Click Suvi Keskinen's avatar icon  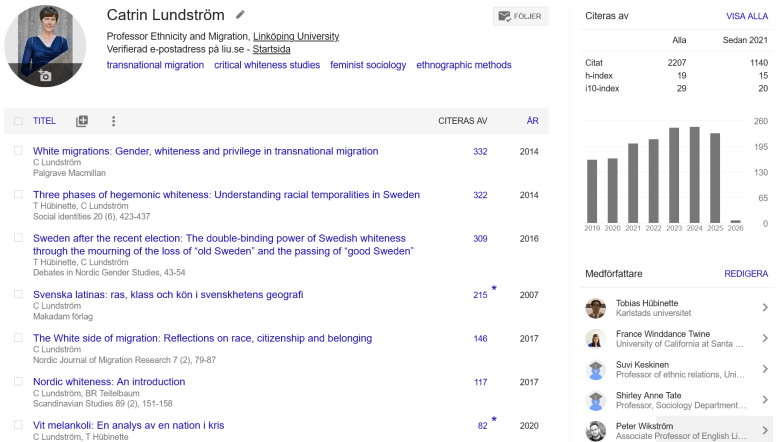[597, 370]
